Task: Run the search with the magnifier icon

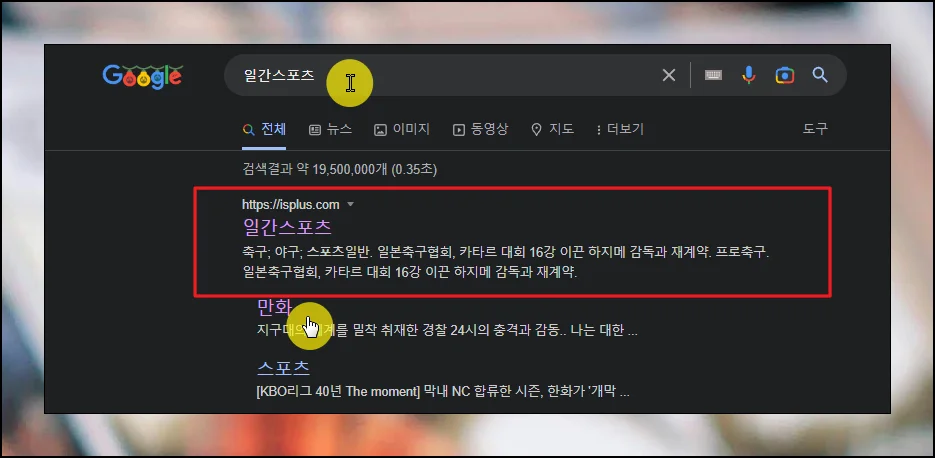Action: click(x=820, y=75)
